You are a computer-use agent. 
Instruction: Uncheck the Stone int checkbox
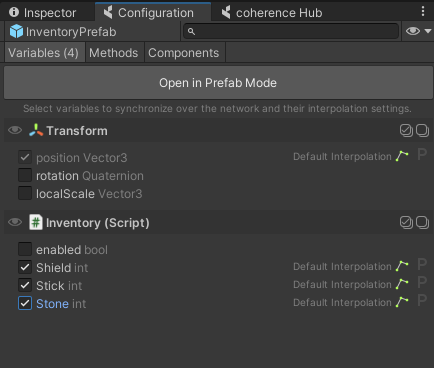click(25, 303)
